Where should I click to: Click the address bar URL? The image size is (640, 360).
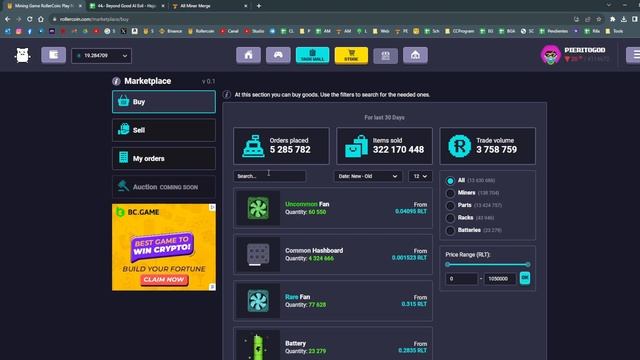94,19
